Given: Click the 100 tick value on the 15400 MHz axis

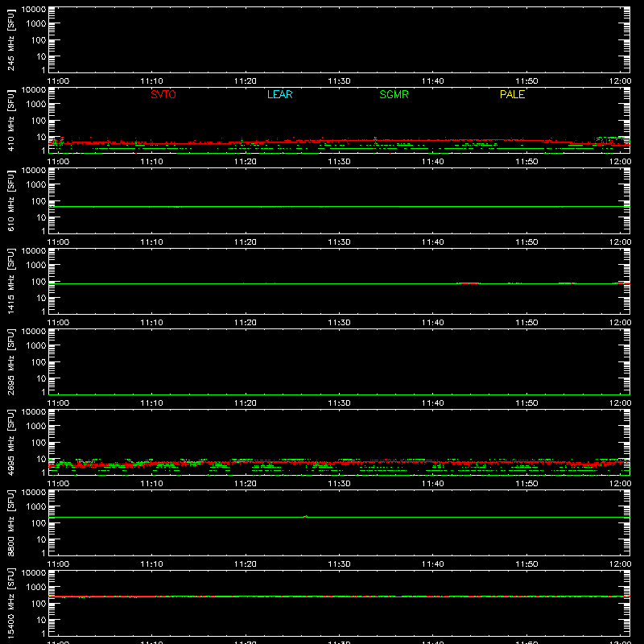Looking at the screenshot, I should pyautogui.click(x=39, y=604).
